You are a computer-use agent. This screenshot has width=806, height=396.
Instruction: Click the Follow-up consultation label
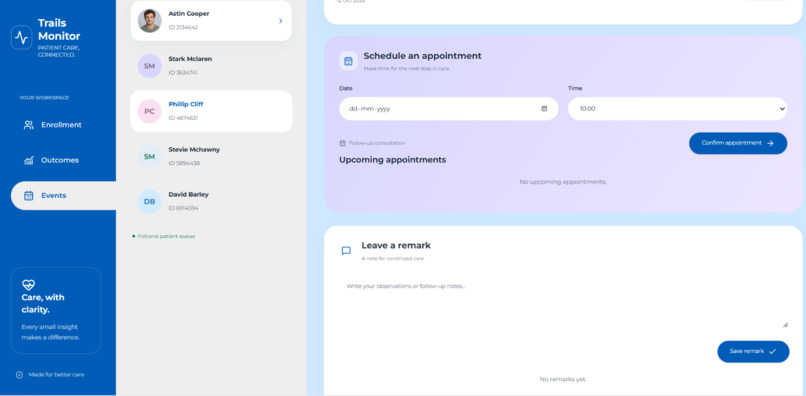pos(377,143)
